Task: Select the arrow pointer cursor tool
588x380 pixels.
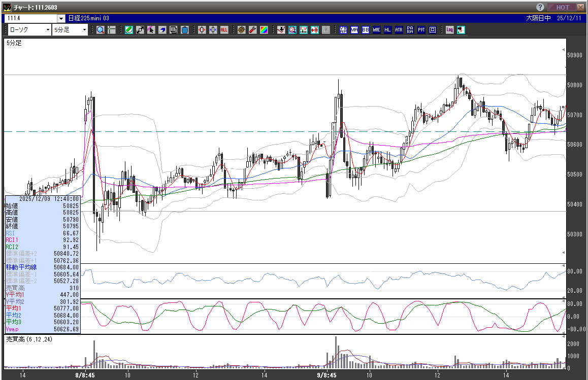Action: pyautogui.click(x=151, y=30)
